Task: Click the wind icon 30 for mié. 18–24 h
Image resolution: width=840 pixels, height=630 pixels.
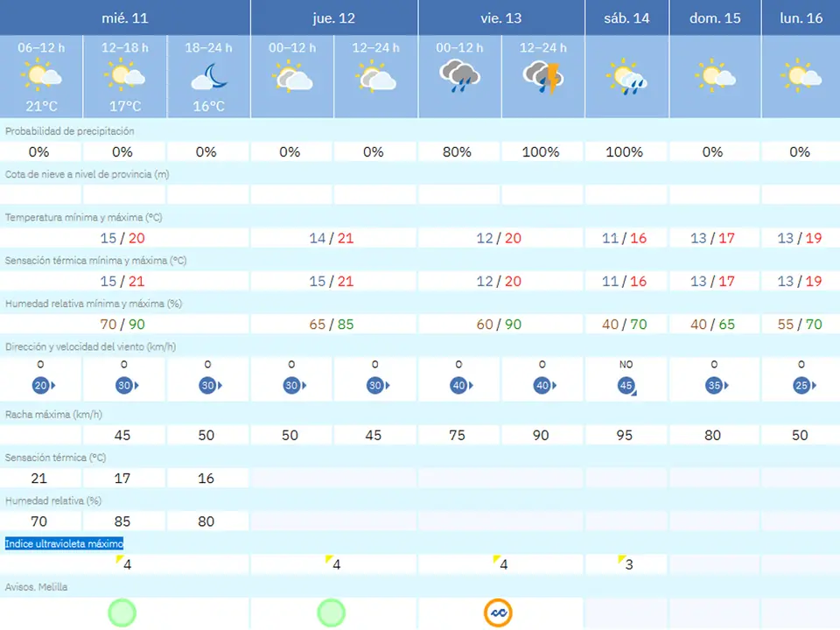Action: [x=211, y=385]
